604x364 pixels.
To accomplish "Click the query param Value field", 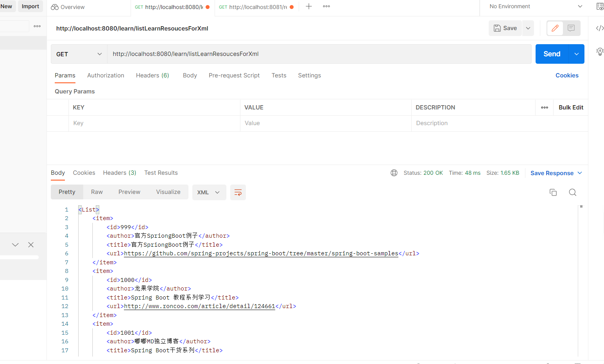I will point(326,123).
